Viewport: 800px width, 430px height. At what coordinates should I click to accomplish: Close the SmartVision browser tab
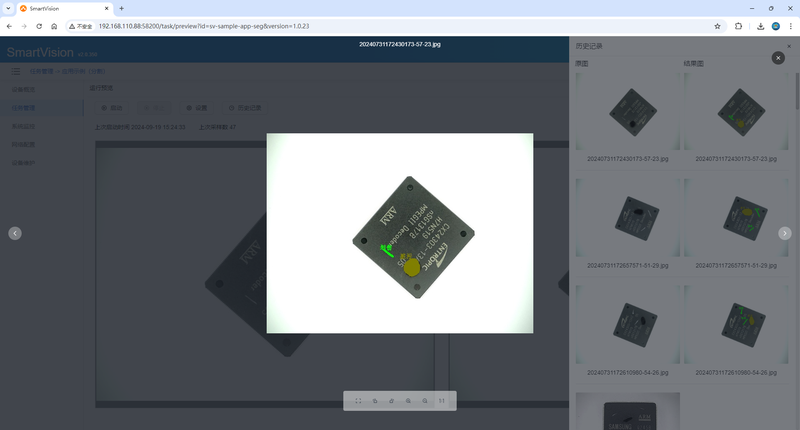(107, 9)
